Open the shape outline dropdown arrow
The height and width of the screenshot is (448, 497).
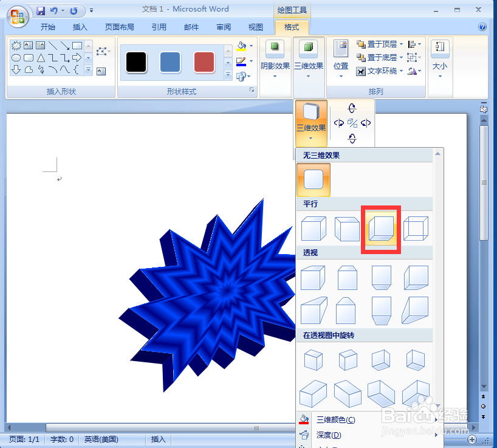click(252, 61)
